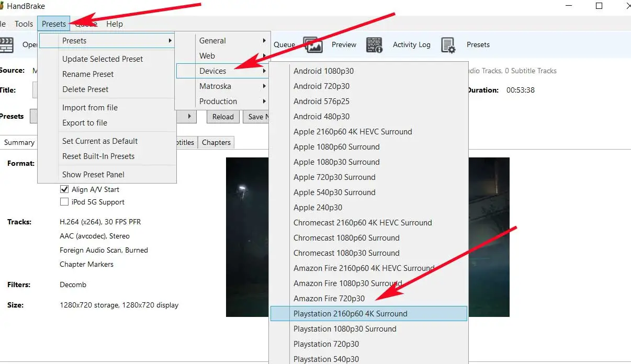Open the Activity Log toolbar icon
This screenshot has height=364, width=631.
pos(375,45)
